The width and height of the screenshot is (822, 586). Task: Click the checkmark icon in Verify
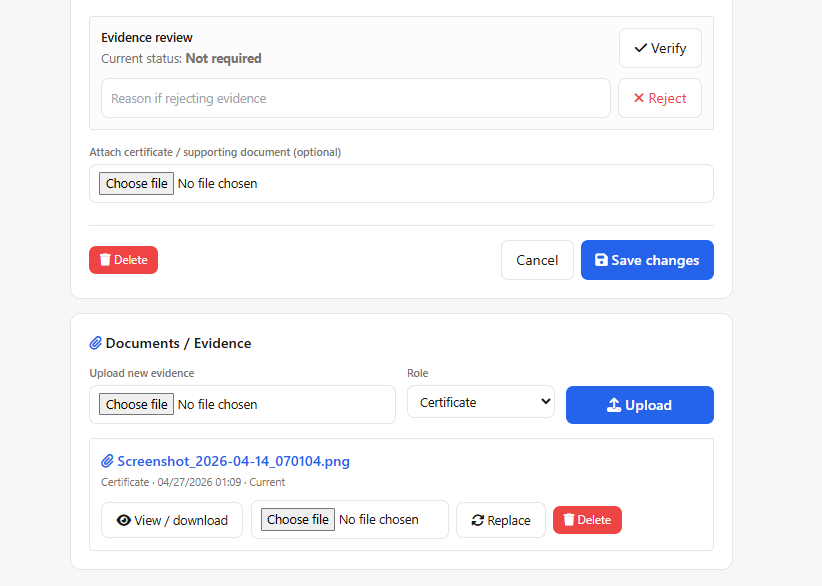[640, 48]
